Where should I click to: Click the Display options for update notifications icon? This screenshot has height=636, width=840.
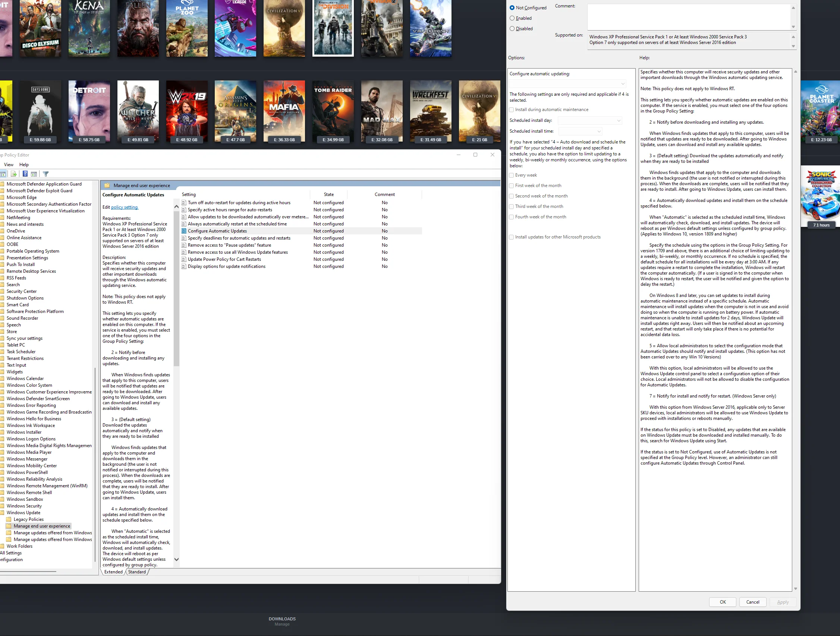[x=184, y=266]
